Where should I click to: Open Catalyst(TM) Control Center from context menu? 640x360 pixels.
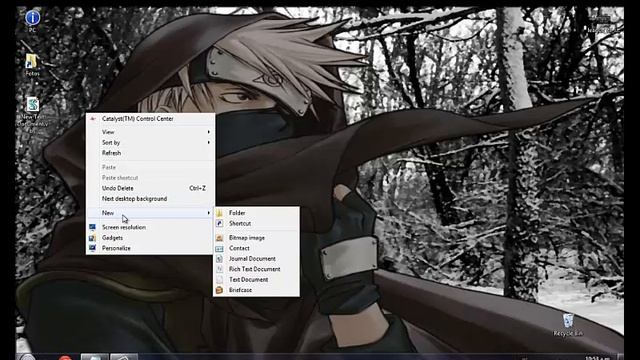pyautogui.click(x=150, y=119)
